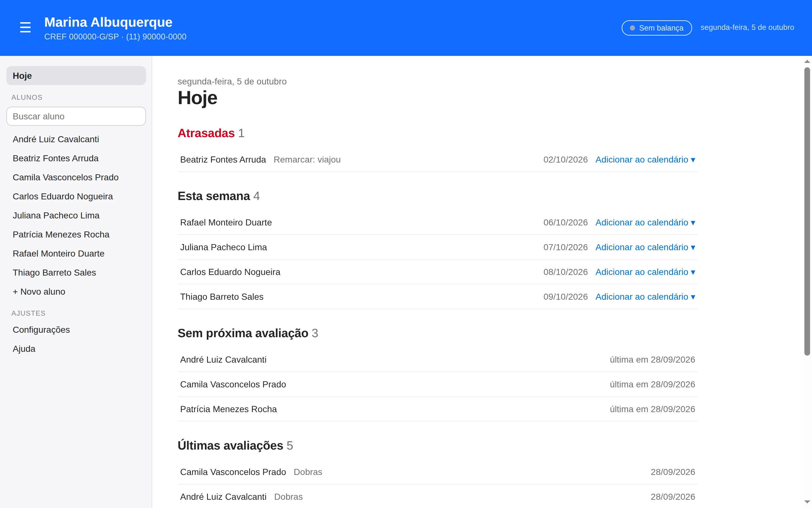812x508 pixels.
Task: Click the 08/10/2026 date
Action: click(x=565, y=272)
